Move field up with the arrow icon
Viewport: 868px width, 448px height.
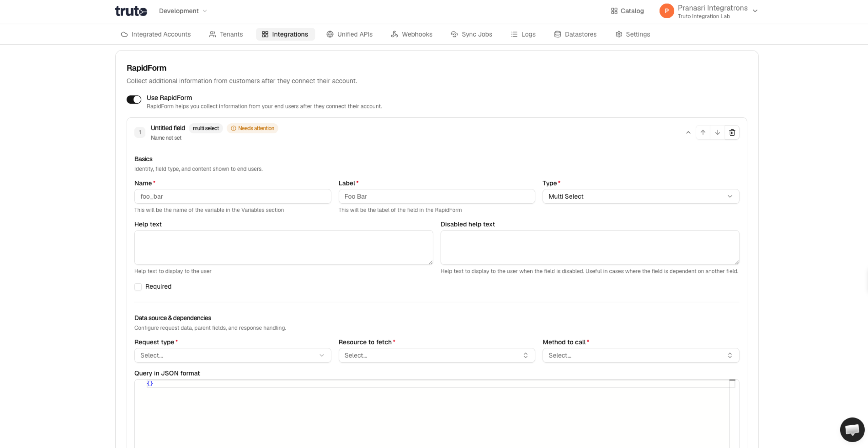tap(703, 133)
